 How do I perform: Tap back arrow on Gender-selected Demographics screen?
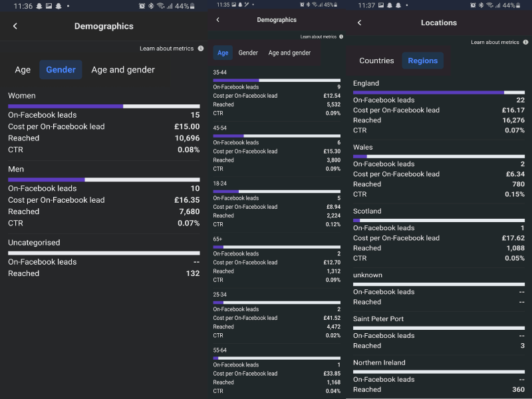point(15,27)
